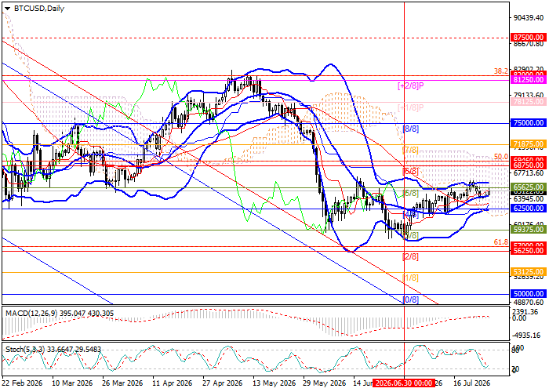This screenshot has height=392, width=549.
Task: Select the green 65625.00 price tag
Action: point(529,187)
